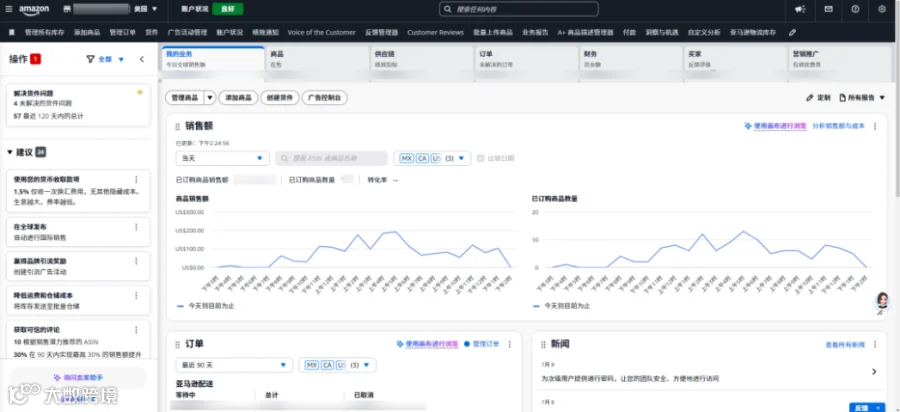This screenshot has height=412, width=900.
Task: Open the settings gear icon
Action: tap(882, 9)
